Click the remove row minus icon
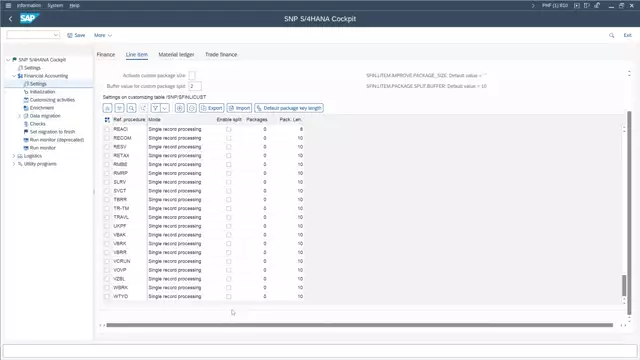Viewport: 640px width, 360px height. coord(191,108)
